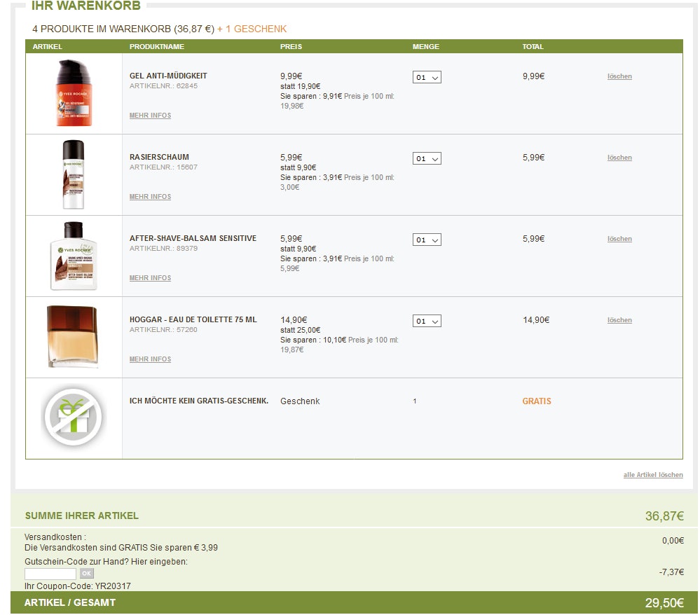700x615 pixels.
Task: Open quantity dropdown for Gel Anti-Müdigkeit
Action: pyautogui.click(x=427, y=78)
